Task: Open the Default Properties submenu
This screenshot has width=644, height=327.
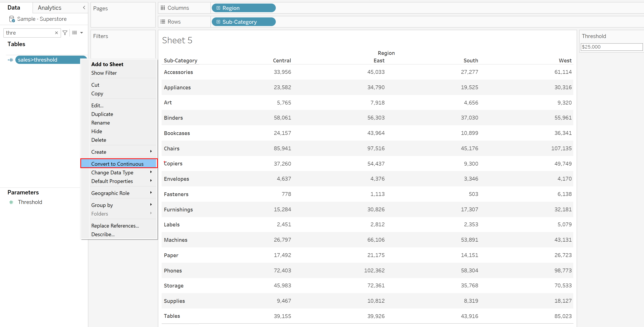Action: [112, 181]
